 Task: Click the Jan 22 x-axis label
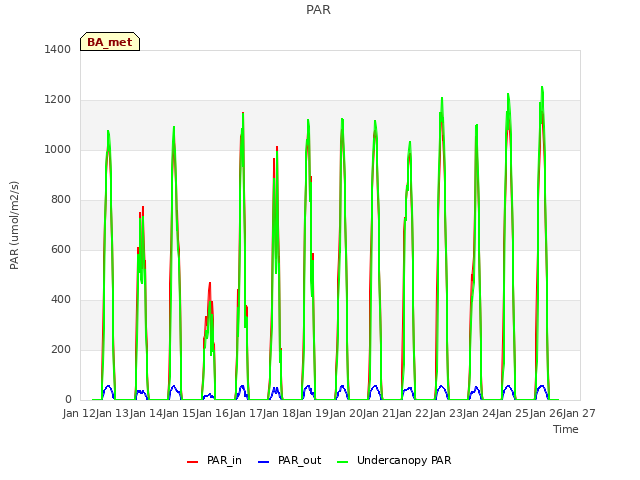[413, 413]
